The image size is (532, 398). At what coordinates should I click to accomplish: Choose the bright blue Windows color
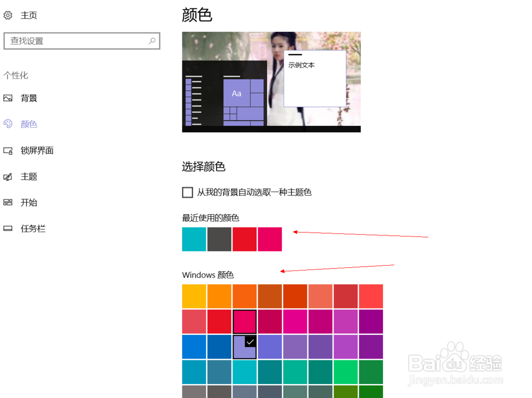[x=194, y=347]
